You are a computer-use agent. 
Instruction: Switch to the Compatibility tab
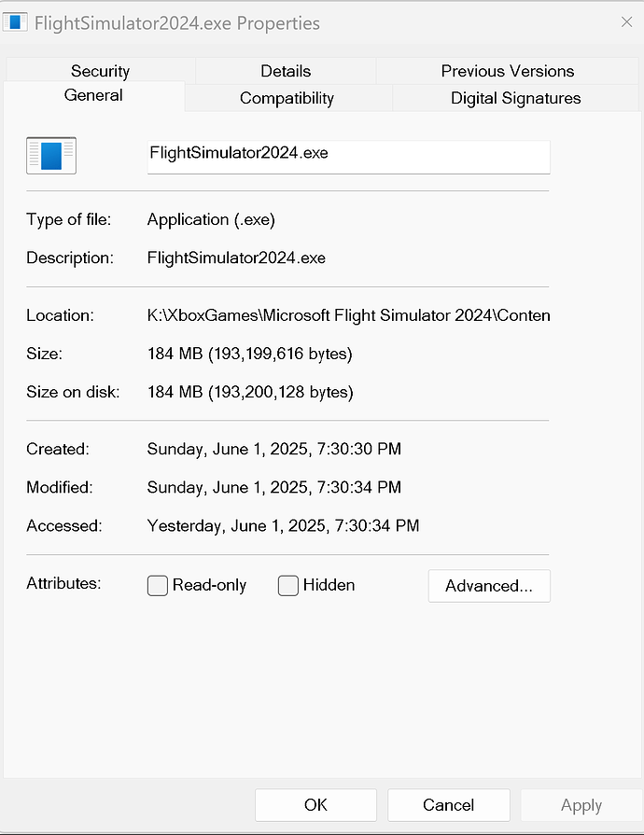286,97
